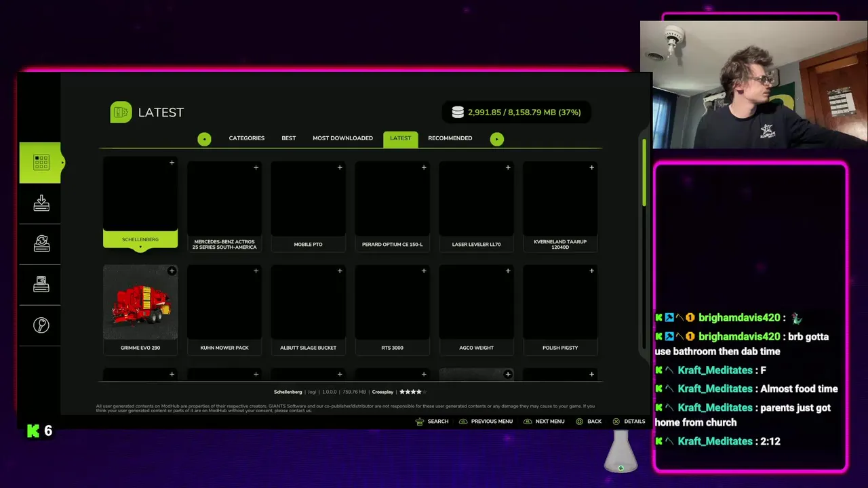This screenshot has width=868, height=488.
Task: Switch to the Most Downloaded tab
Action: click(x=342, y=138)
